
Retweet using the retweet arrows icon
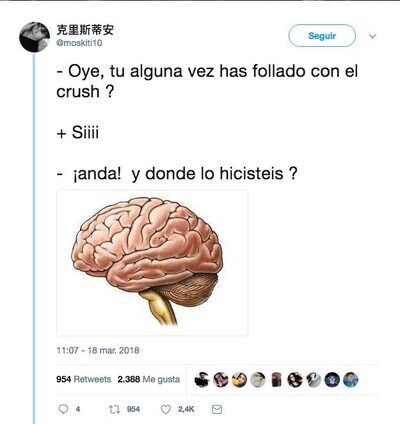coord(114,409)
